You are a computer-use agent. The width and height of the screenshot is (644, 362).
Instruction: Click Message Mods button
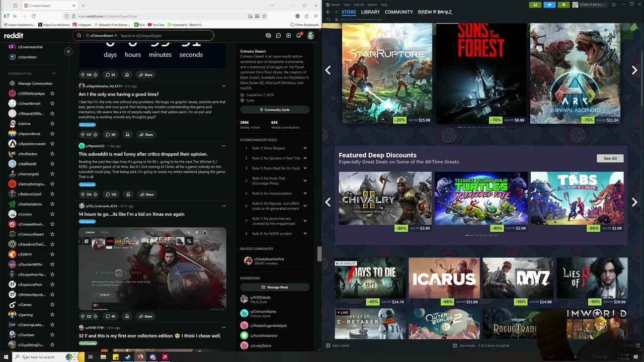[x=275, y=287]
